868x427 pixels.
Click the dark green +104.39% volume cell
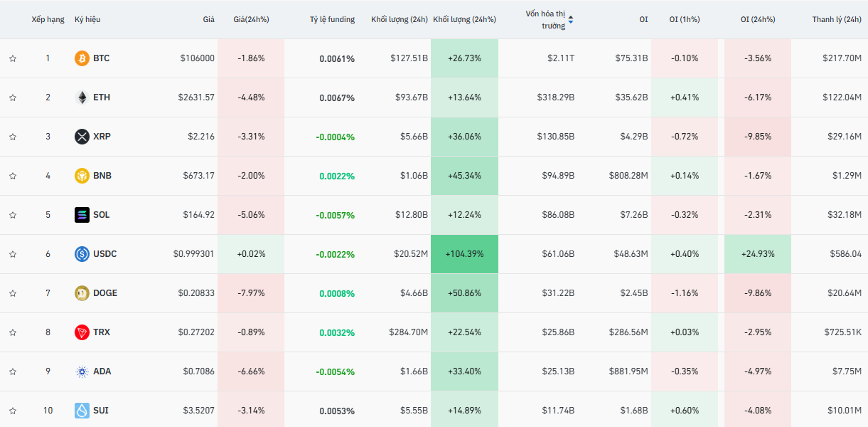[x=464, y=254]
